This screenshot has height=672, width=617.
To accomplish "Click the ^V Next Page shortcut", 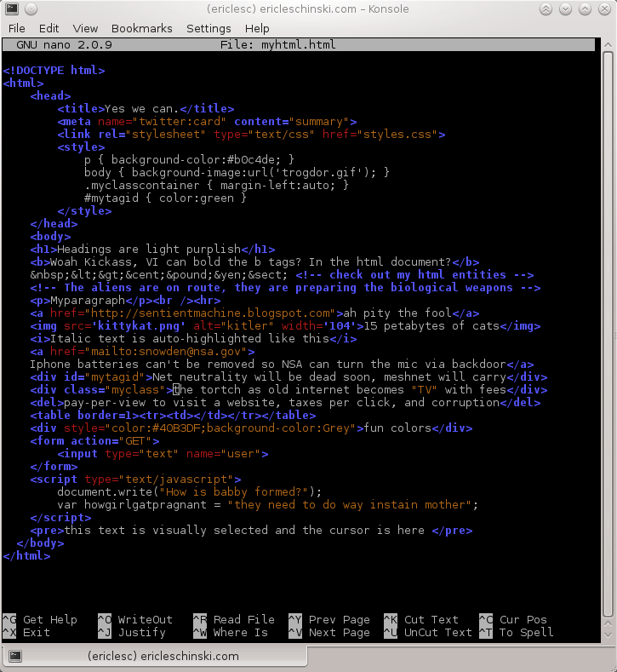I will 329,633.
